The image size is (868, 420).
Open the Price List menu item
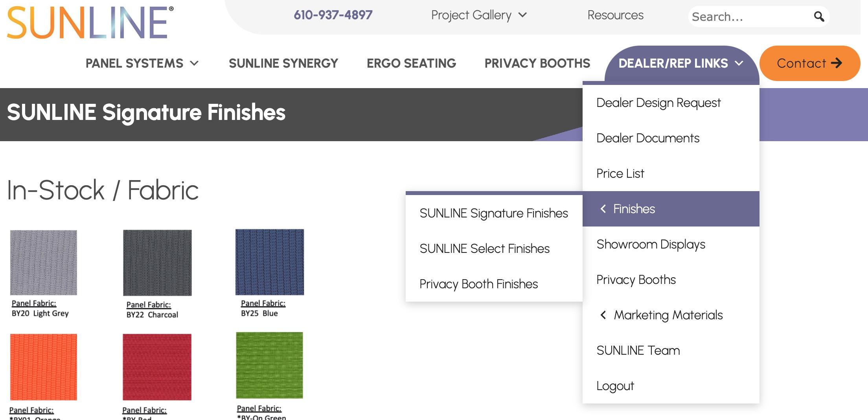pyautogui.click(x=620, y=173)
